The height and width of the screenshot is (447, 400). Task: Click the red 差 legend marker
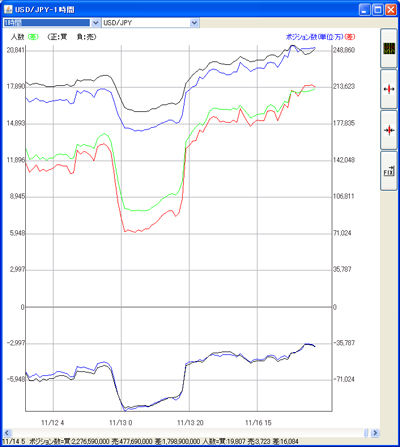tap(349, 37)
